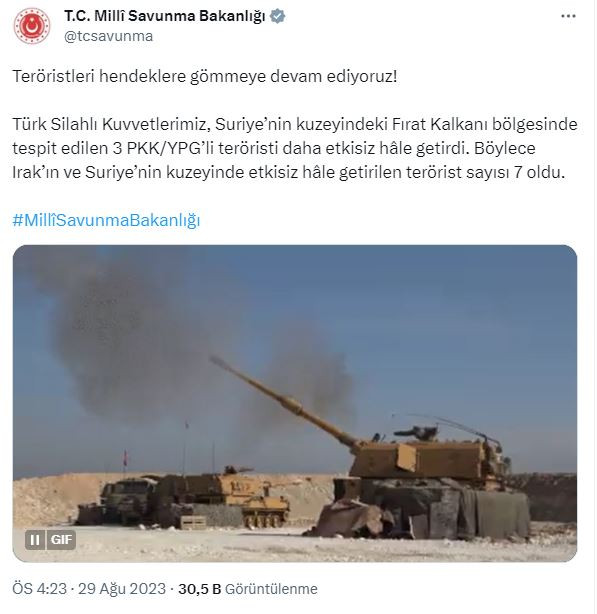Click the tan howitzer turret in the GIF
597x614 pixels.
pyautogui.click(x=425, y=458)
